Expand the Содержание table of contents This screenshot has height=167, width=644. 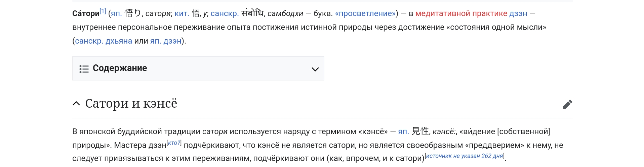315,69
